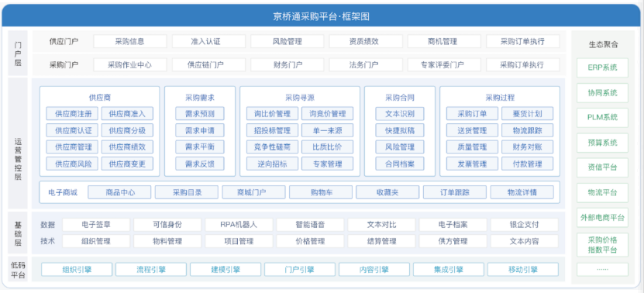Select the 采购目录 box
644x293 pixels.
click(187, 192)
